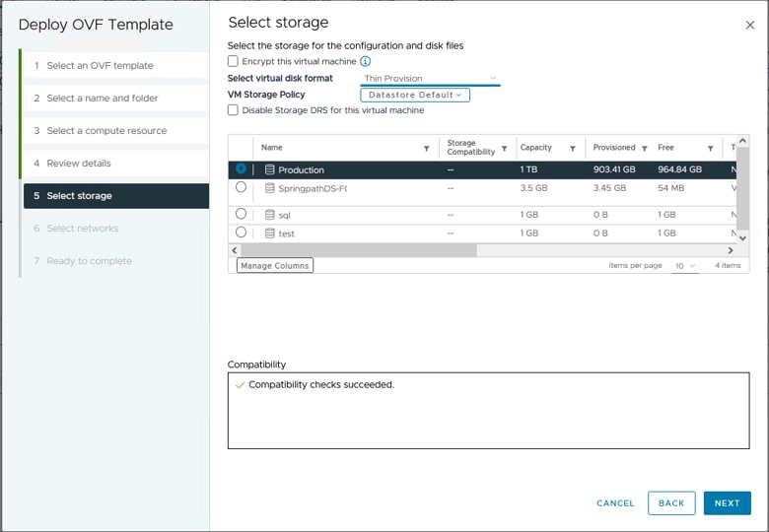Check Disable Storage DRS for this virtual machine
This screenshot has width=769, height=532.
click(233, 110)
